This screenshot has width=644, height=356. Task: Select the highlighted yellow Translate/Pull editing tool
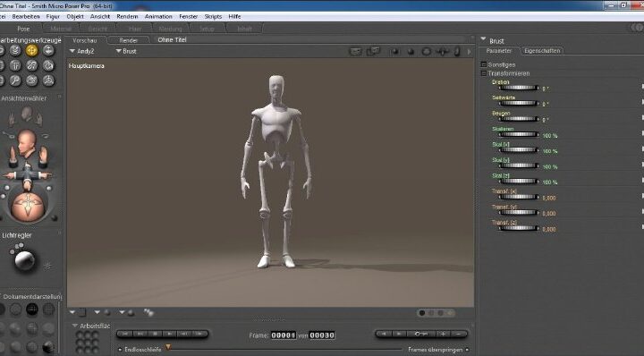point(31,50)
